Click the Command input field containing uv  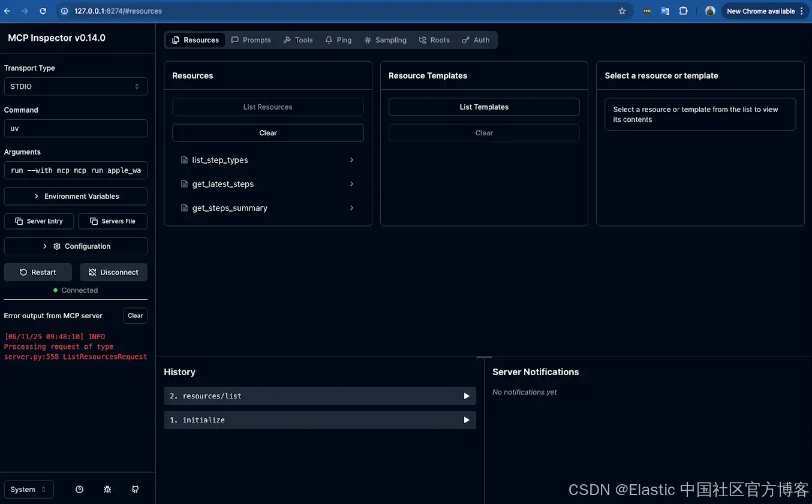pos(76,128)
